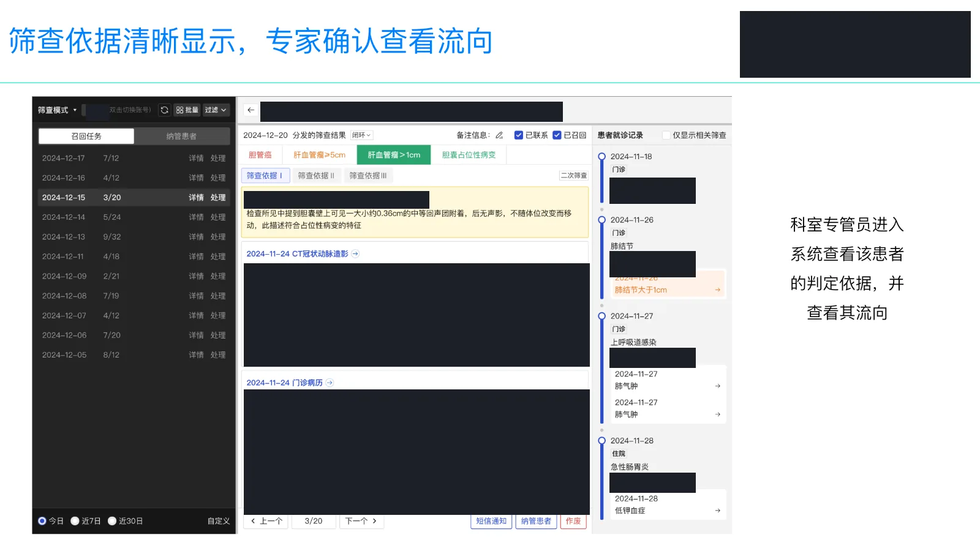Select 筛查依据 I tab
Screen dimensions: 980x551
point(265,176)
